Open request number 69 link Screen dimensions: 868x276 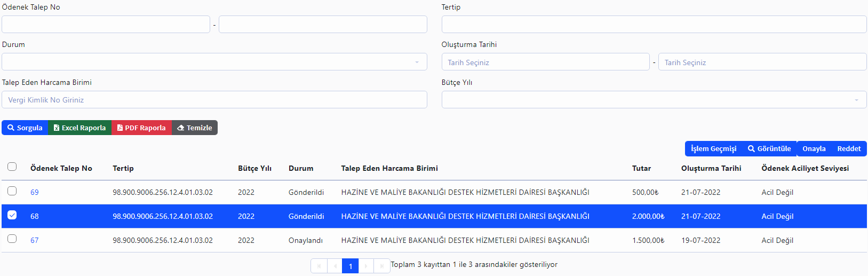coord(34,192)
